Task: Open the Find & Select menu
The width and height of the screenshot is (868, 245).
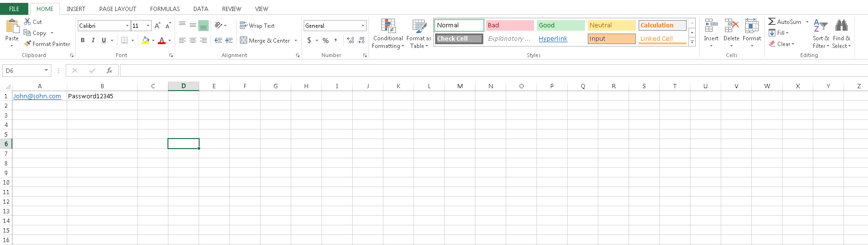Action: [841, 34]
